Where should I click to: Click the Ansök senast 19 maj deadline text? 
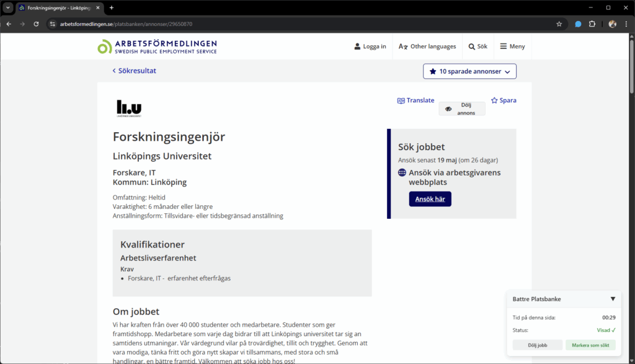point(448,160)
